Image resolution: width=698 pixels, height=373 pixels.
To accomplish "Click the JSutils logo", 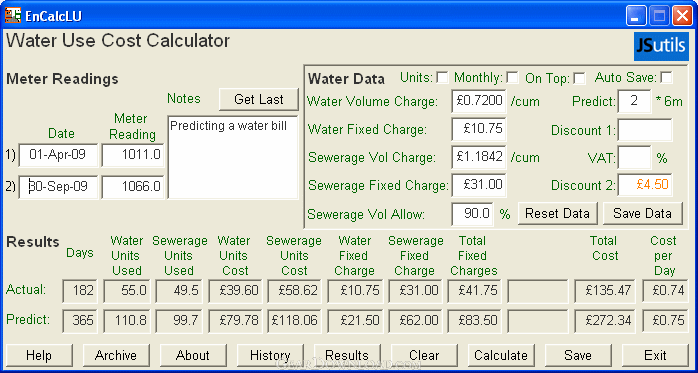I will pos(661,46).
